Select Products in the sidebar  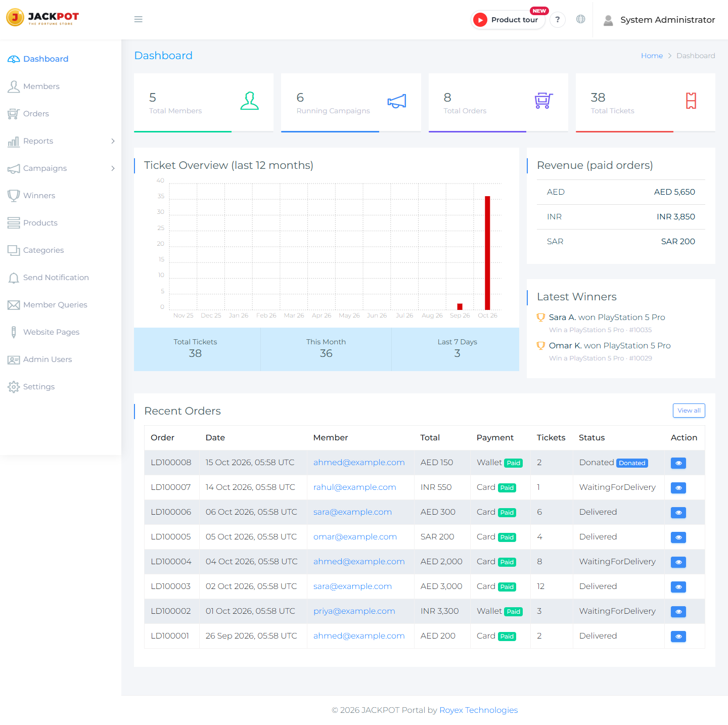tap(61, 223)
